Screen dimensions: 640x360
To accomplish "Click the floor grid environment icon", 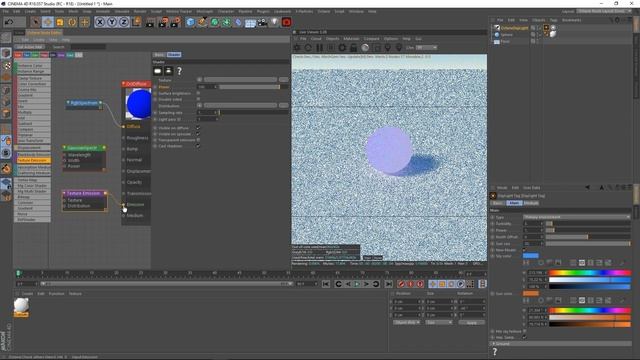I will pyautogui.click(x=250, y=22).
